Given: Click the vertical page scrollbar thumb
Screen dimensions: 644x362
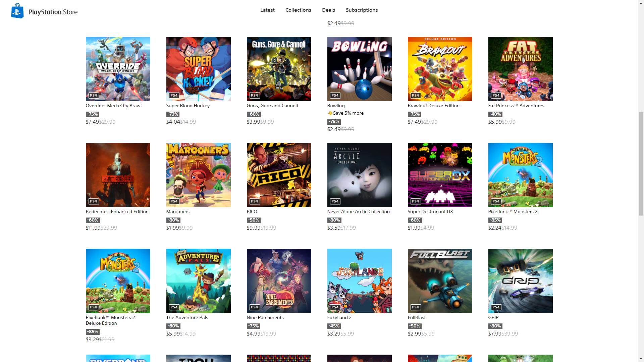Looking at the screenshot, I should 641,164.
